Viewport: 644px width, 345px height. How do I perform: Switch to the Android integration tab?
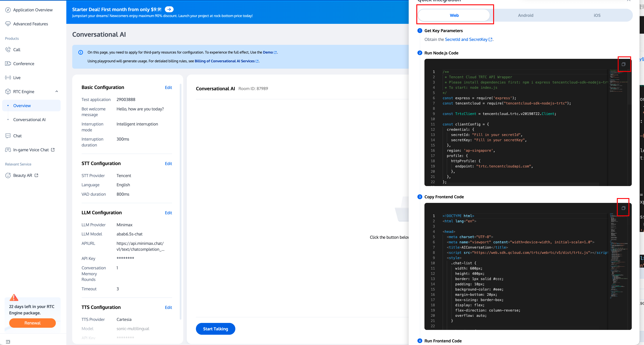(526, 16)
